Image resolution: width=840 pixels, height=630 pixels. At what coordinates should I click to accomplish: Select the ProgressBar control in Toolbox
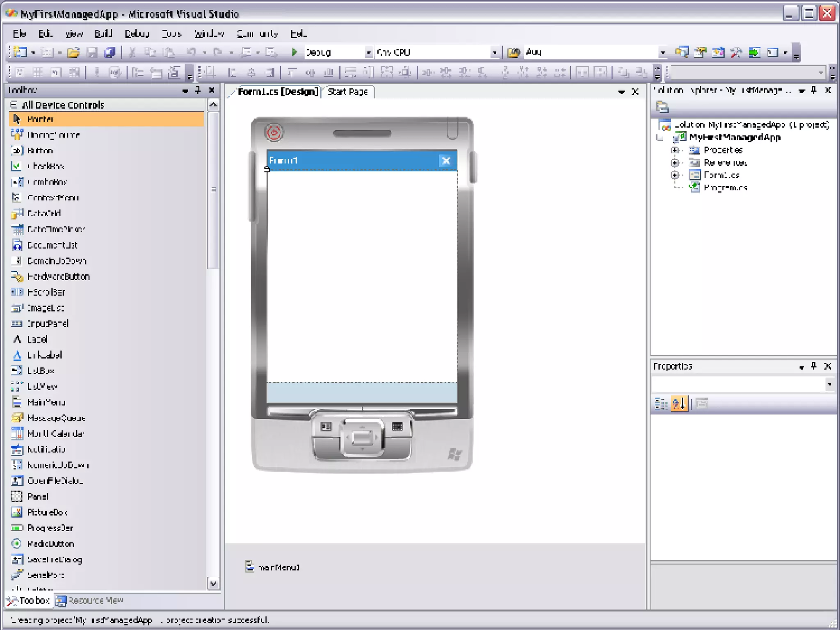pyautogui.click(x=106, y=528)
